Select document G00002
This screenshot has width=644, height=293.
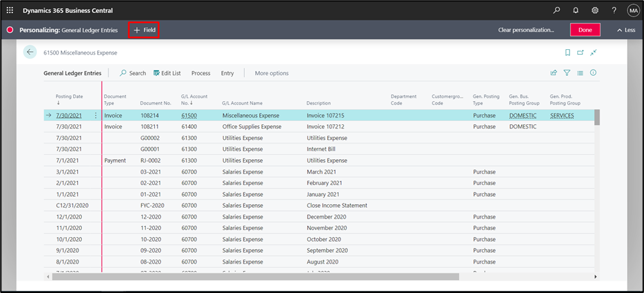[x=150, y=138]
